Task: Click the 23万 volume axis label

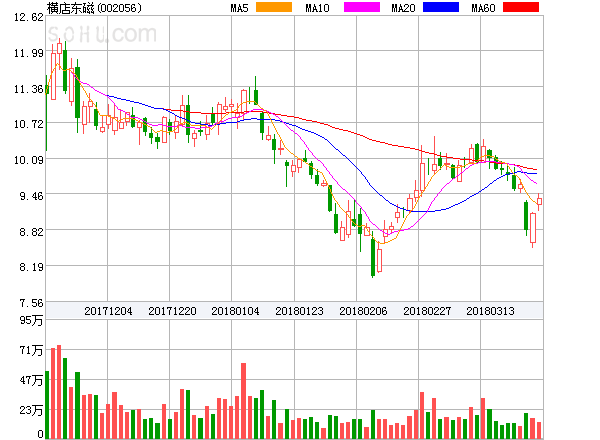Action: click(31, 410)
